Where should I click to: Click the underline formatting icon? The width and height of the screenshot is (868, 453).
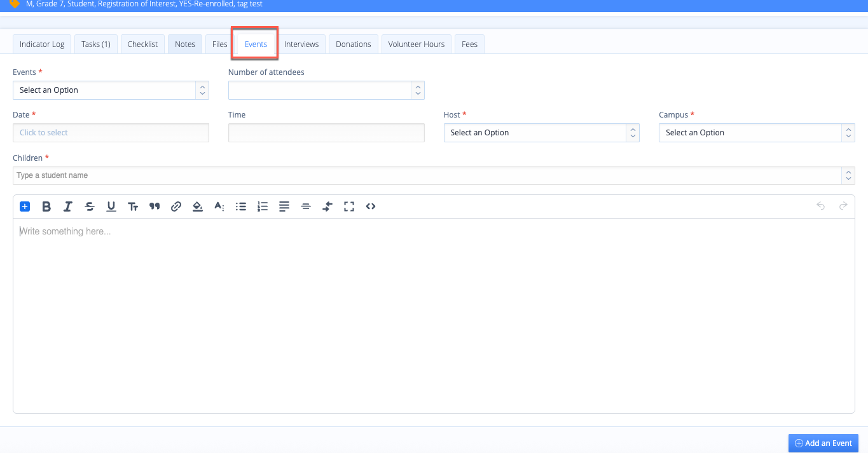pos(111,206)
